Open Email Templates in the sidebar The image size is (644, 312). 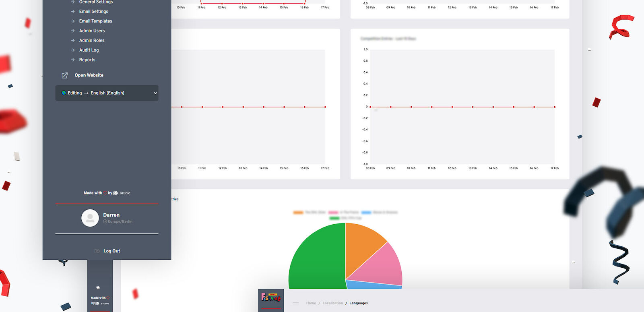[x=95, y=21]
